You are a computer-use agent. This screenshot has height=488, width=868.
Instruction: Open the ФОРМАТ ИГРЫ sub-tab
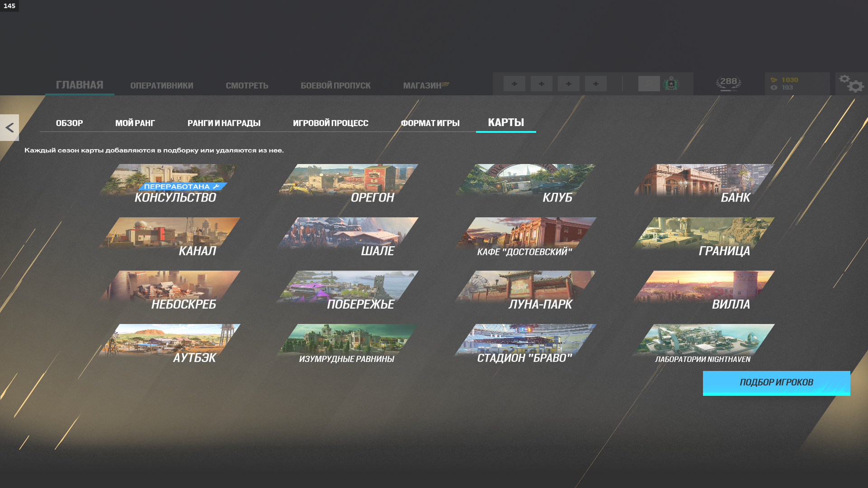(x=430, y=123)
